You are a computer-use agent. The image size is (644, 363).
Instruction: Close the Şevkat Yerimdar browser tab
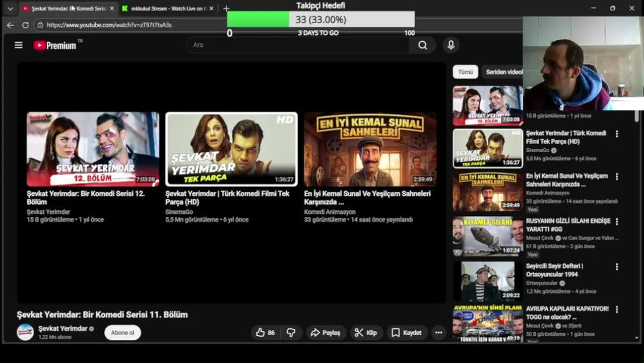click(x=112, y=9)
